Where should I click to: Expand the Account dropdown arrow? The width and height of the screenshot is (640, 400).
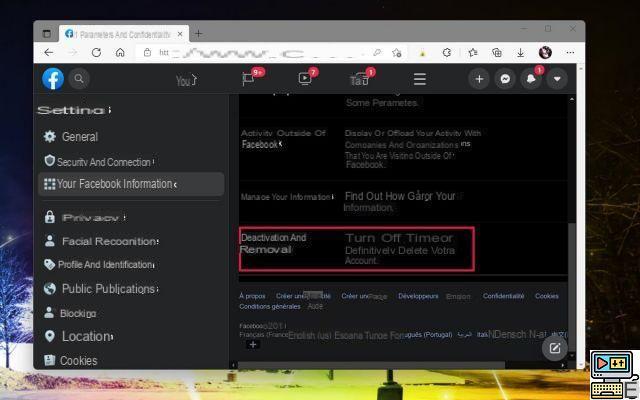coord(557,79)
